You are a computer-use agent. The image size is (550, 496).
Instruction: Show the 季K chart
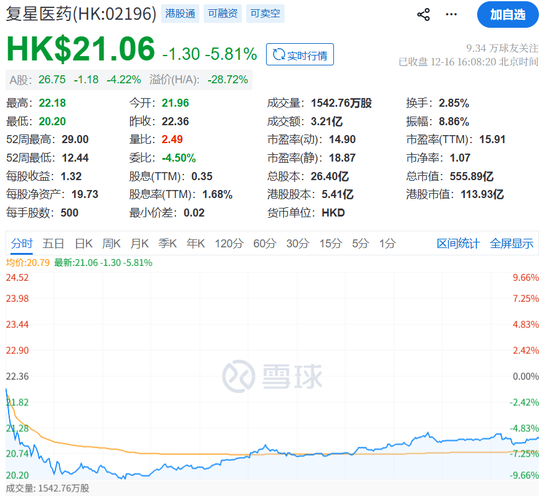pyautogui.click(x=167, y=243)
